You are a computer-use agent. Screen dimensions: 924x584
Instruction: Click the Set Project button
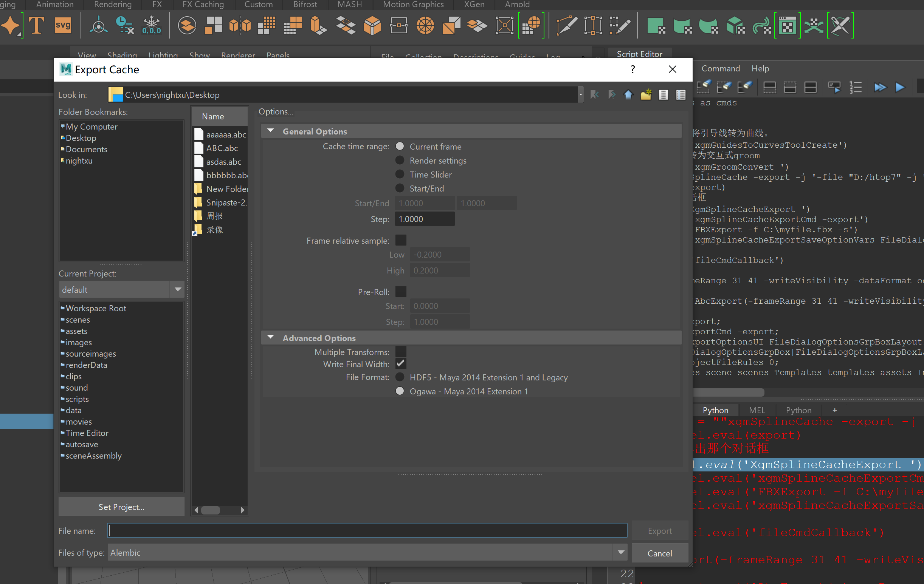[x=121, y=507]
